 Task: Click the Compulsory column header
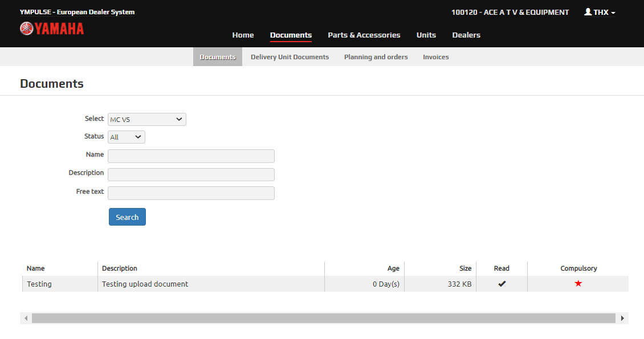pyautogui.click(x=578, y=268)
